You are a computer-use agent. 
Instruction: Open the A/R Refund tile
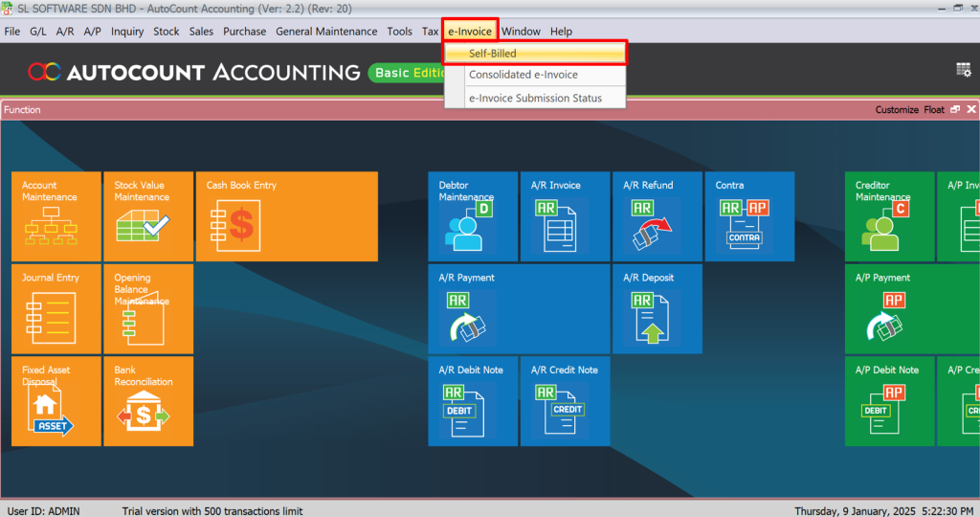click(x=657, y=216)
